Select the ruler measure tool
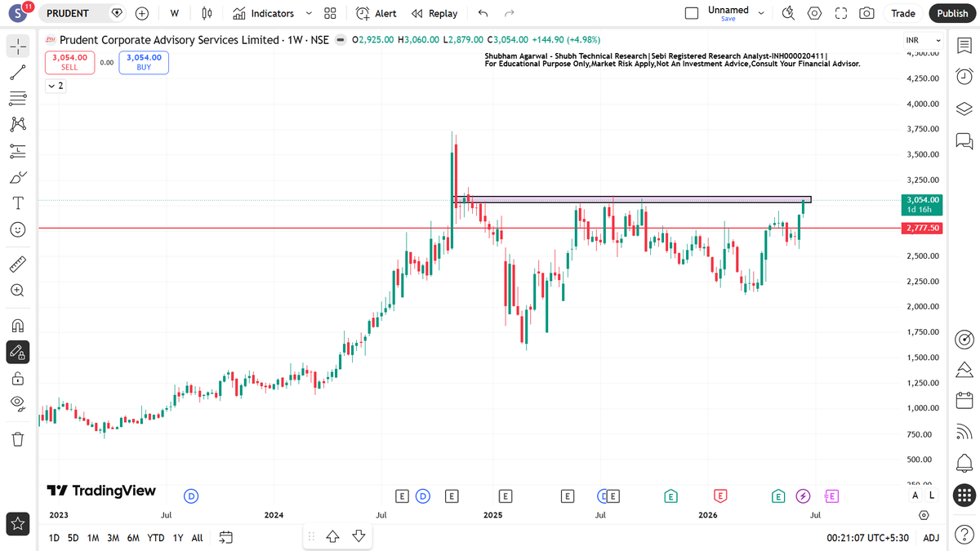This screenshot has width=980, height=551. pos(18,264)
